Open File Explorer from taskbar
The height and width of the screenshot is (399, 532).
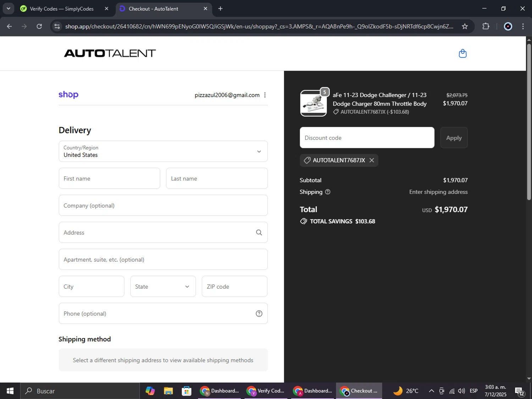point(168,391)
